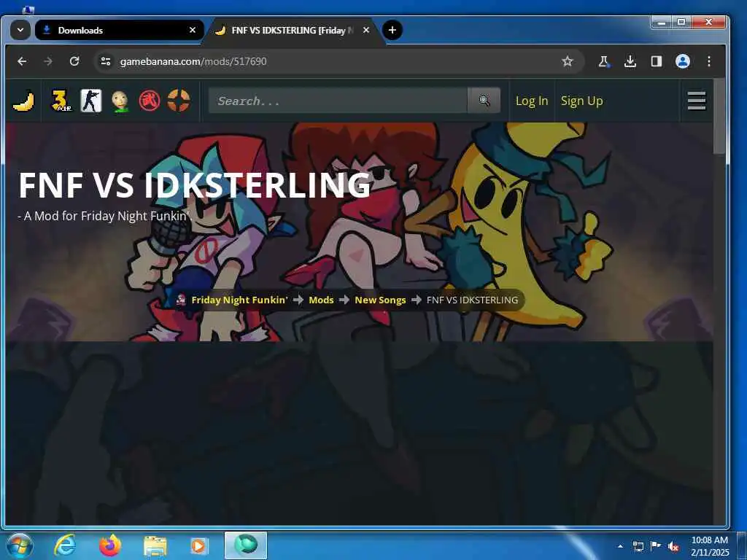Open the Action Center flag icon

656,545
